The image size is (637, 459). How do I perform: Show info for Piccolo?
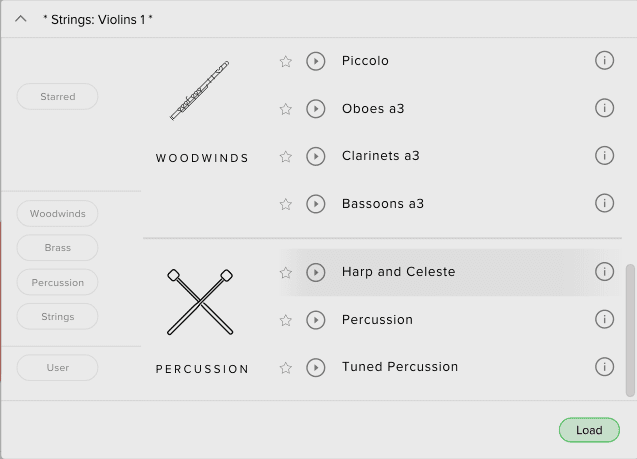604,60
